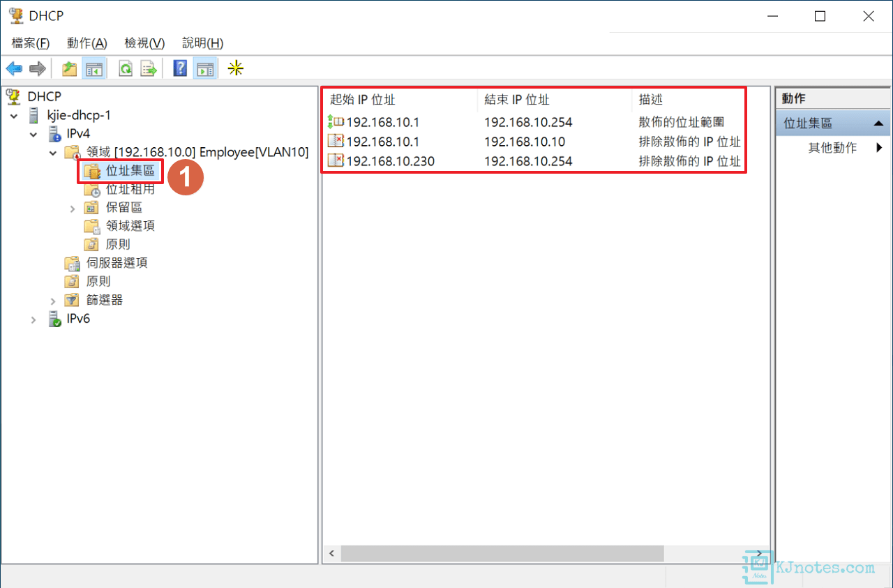Toggle the Show/Hide Action Pane icon
893x588 pixels.
(x=205, y=68)
